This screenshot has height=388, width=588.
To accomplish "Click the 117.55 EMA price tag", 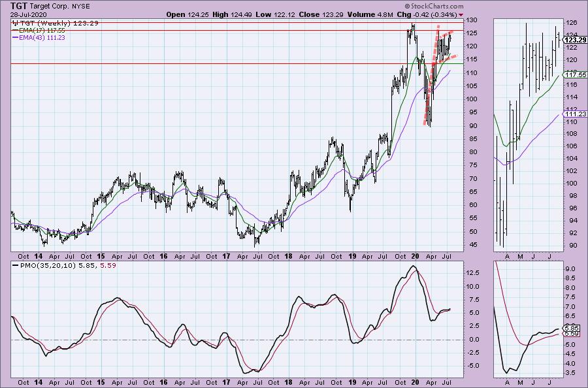I will pos(575,74).
